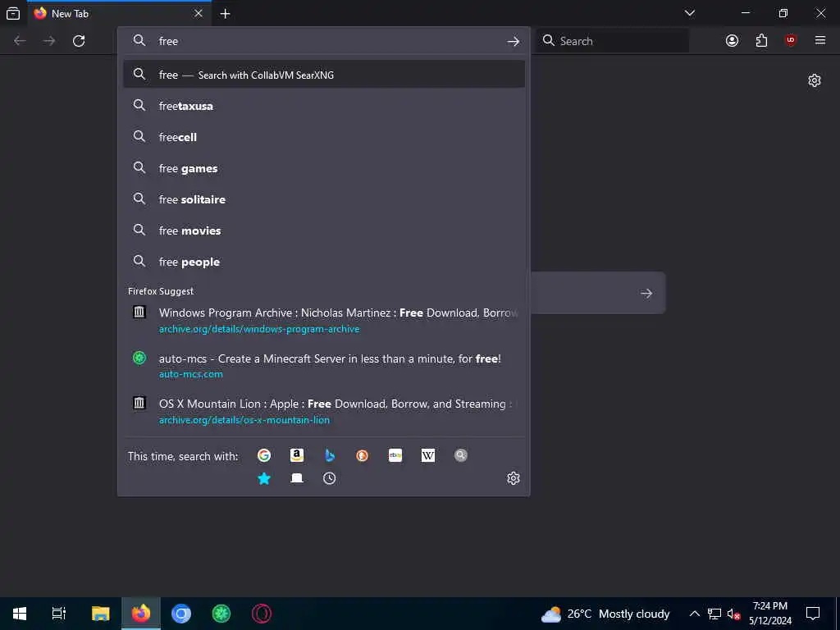The width and height of the screenshot is (840, 630).
Task: Click the Go arrow in the address bar
Action: [x=514, y=41]
